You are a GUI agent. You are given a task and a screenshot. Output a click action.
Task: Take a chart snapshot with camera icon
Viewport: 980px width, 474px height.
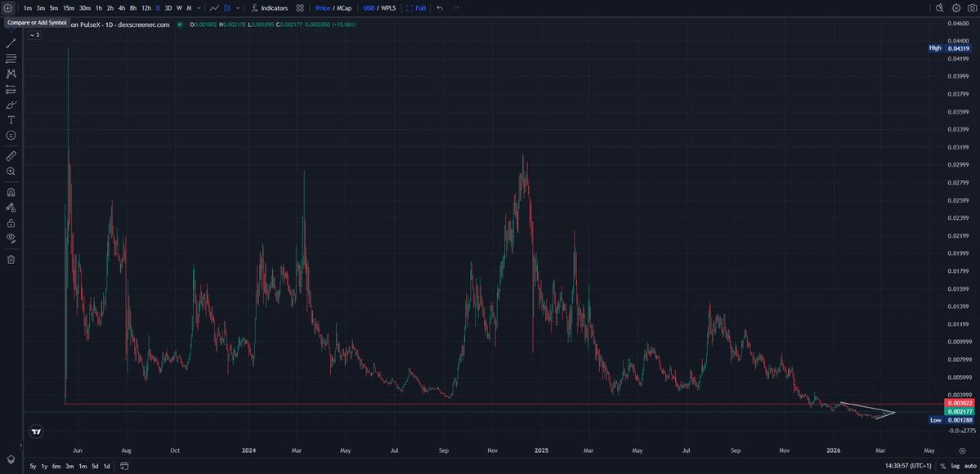972,8
